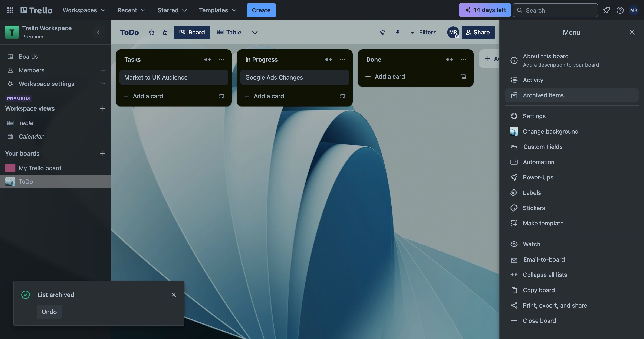Image resolution: width=644 pixels, height=339 pixels.
Task: Click the 14 days left button
Action: tap(485, 10)
